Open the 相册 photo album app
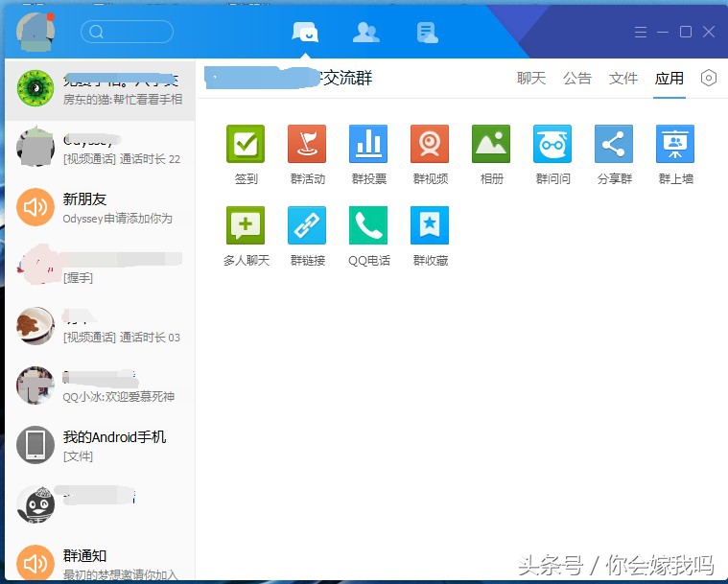 [x=491, y=144]
